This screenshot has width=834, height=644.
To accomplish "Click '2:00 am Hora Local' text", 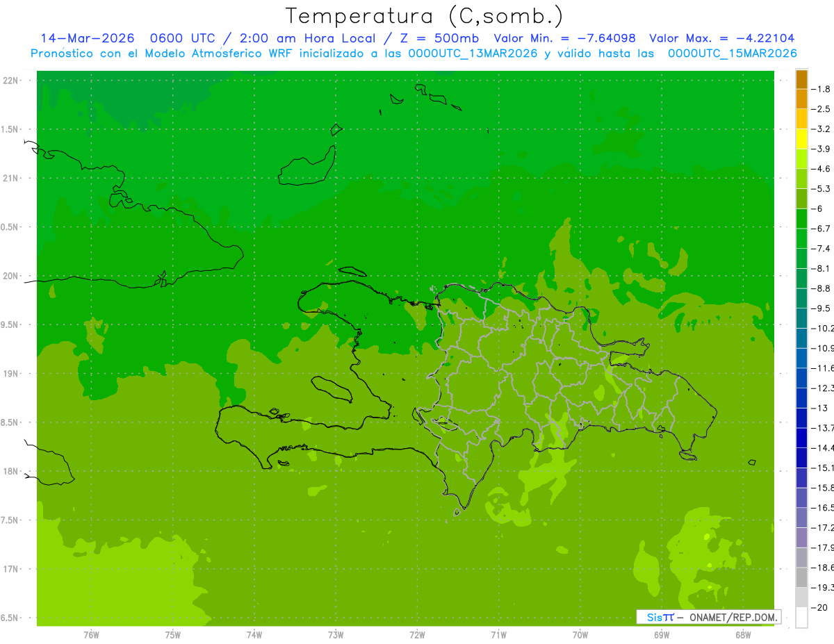I will (x=306, y=38).
